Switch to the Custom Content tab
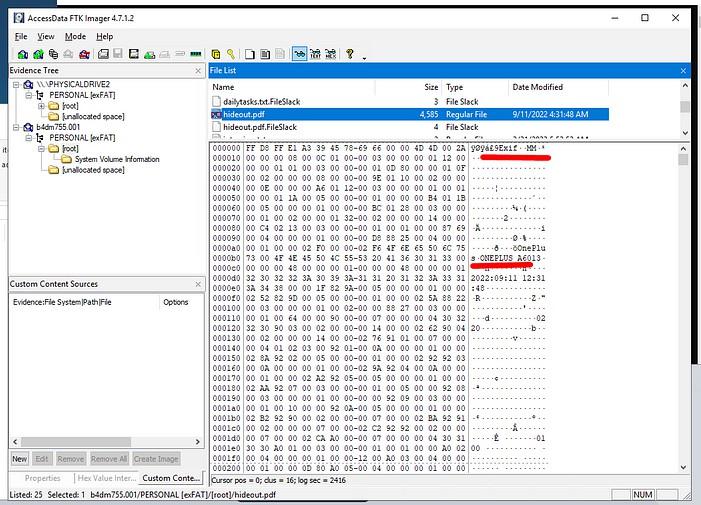The width and height of the screenshot is (701, 505). pyautogui.click(x=171, y=478)
